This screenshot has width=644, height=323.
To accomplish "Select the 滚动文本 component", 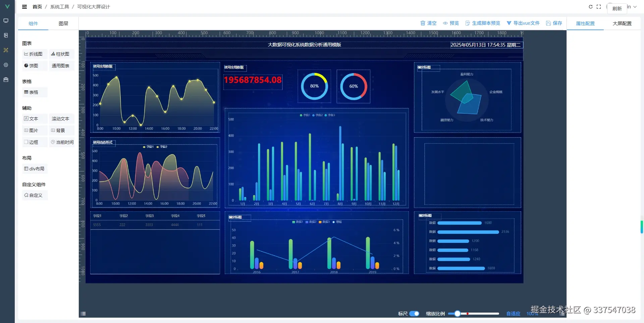I will (61, 119).
